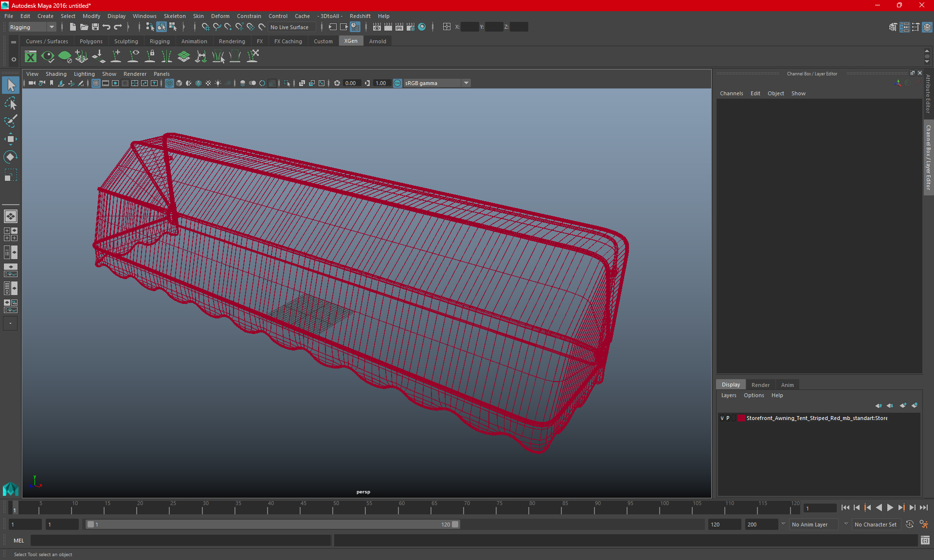This screenshot has width=934, height=560.
Task: Click the Display button in Channel Box
Action: pyautogui.click(x=732, y=385)
